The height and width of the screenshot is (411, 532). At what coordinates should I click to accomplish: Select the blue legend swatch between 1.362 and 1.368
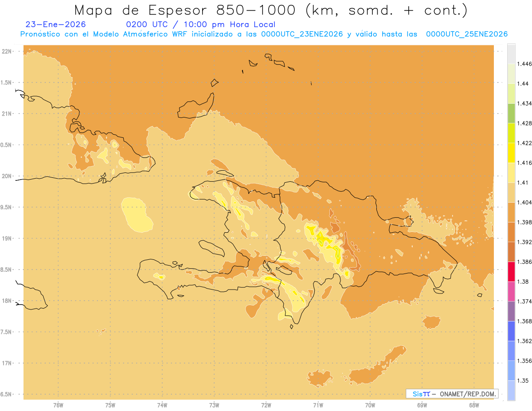(x=511, y=331)
